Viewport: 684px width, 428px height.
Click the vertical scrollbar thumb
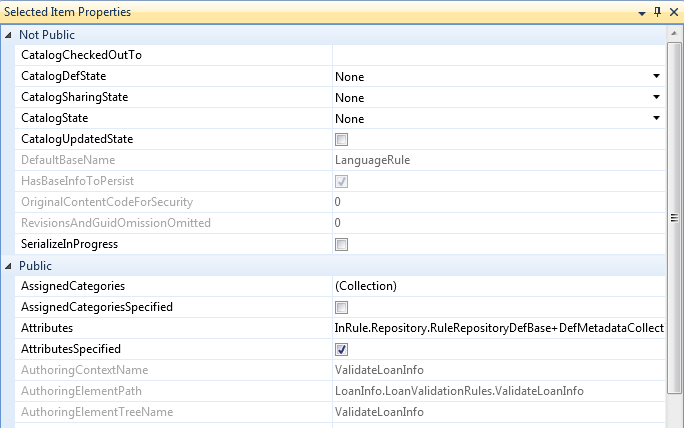tap(675, 215)
